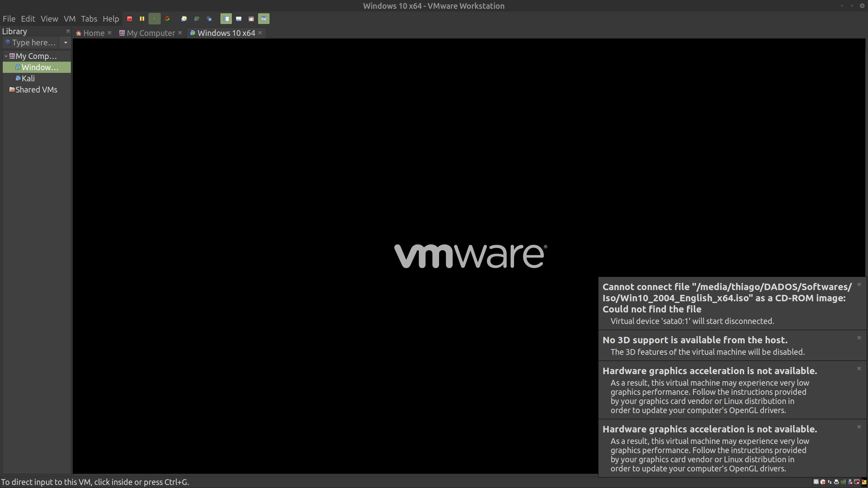Open the Tabs menu
Image resolution: width=868 pixels, height=488 pixels.
pos(89,19)
